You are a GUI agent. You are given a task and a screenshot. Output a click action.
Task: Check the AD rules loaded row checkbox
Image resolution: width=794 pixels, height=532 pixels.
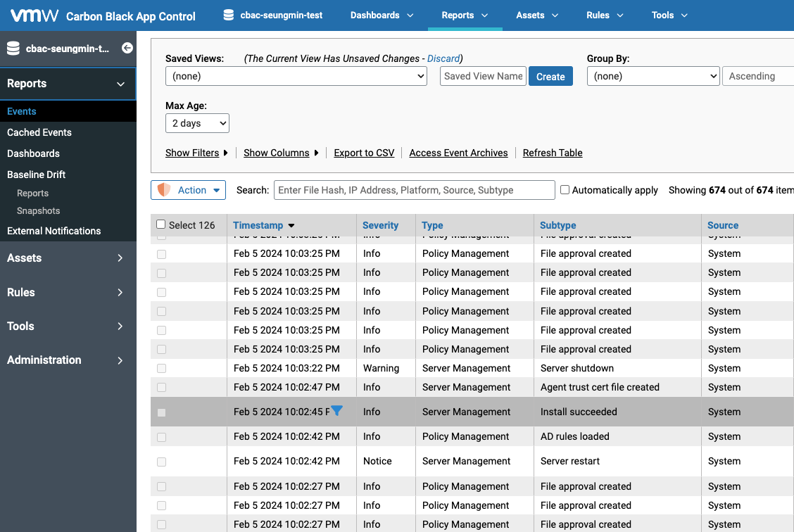(161, 437)
